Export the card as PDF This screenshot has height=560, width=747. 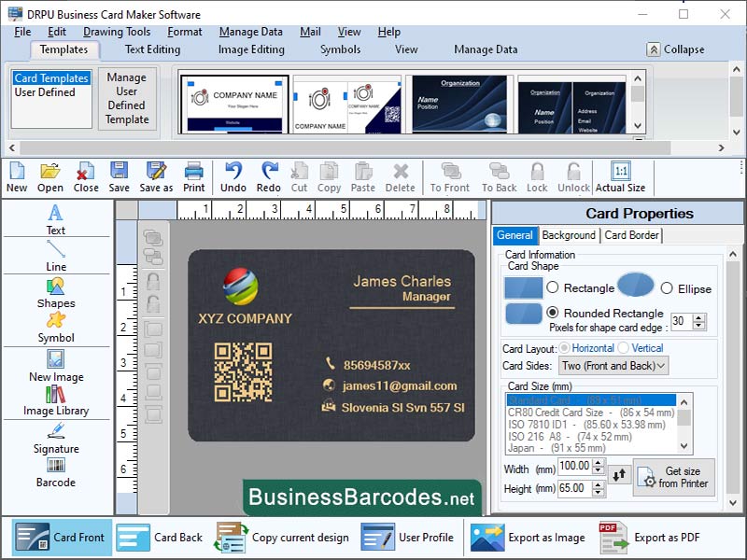(653, 538)
